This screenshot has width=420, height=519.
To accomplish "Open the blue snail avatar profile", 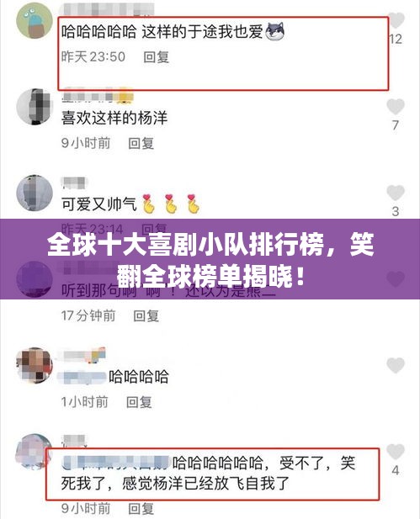I will click(35, 20).
